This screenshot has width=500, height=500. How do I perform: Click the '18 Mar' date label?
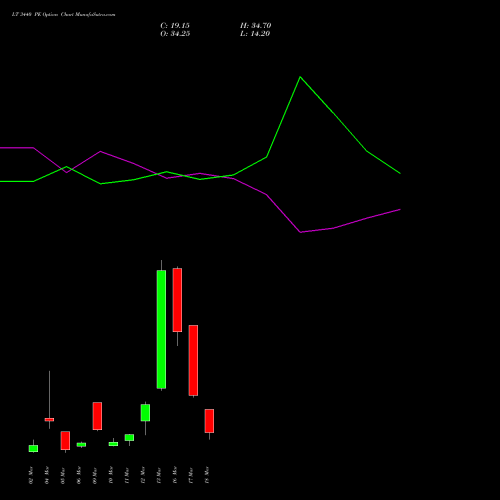click(x=207, y=475)
